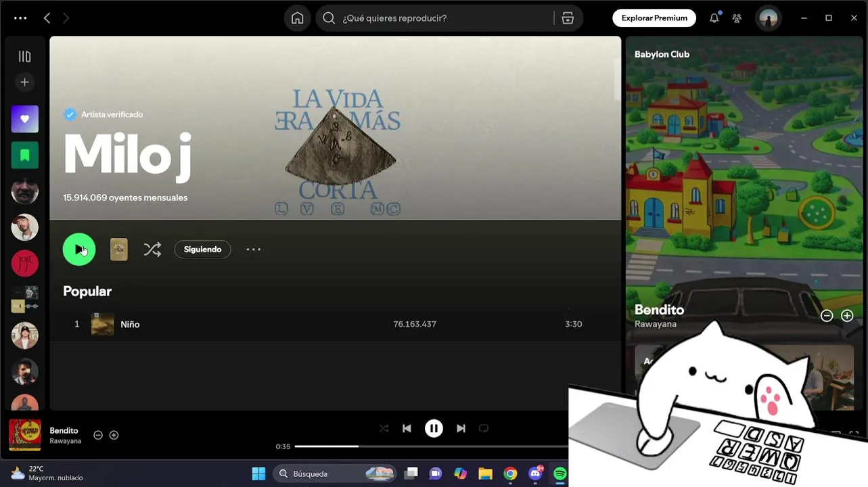The height and width of the screenshot is (487, 868).
Task: Open the three-dot app menu in title bar
Action: tap(20, 18)
